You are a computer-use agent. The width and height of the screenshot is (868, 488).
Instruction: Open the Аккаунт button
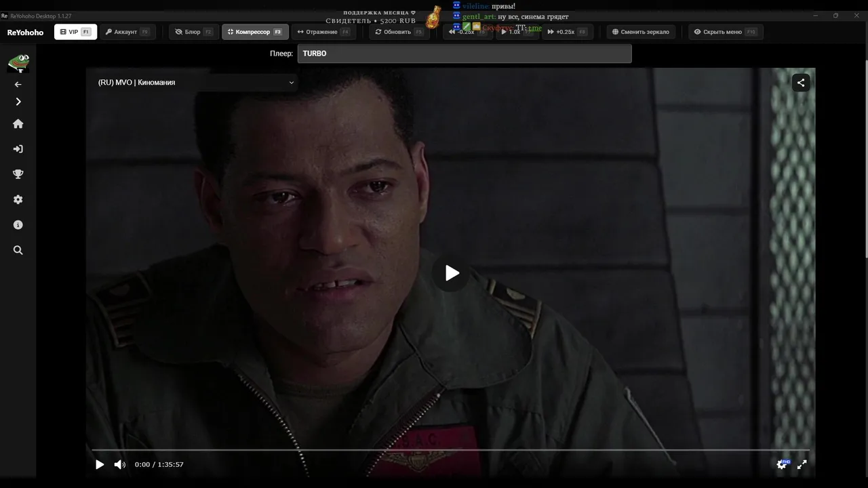click(x=127, y=32)
